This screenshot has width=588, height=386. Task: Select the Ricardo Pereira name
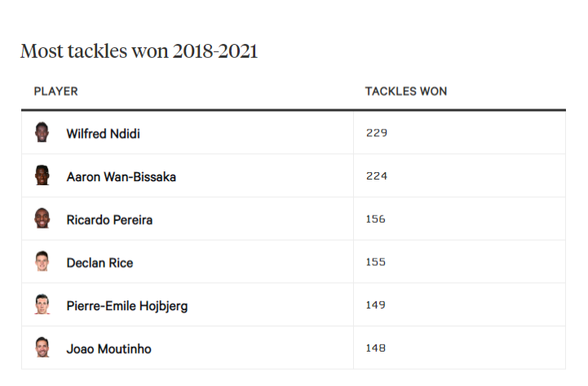coord(109,220)
